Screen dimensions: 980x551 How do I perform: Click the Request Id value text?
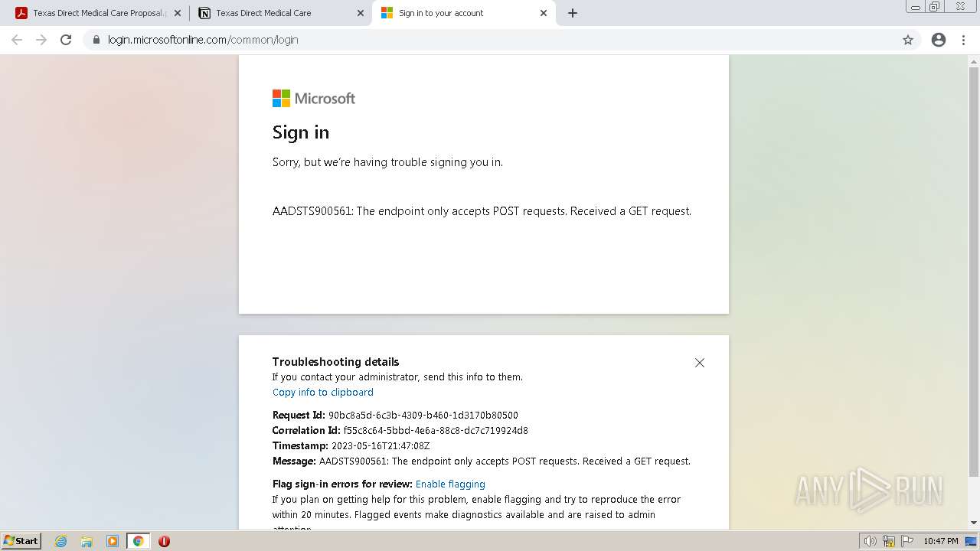423,415
